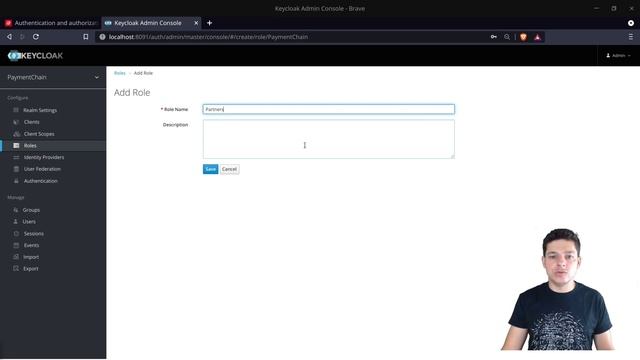Image resolution: width=640 pixels, height=360 pixels.
Task: Open the browser hamburger menu
Action: tap(631, 37)
